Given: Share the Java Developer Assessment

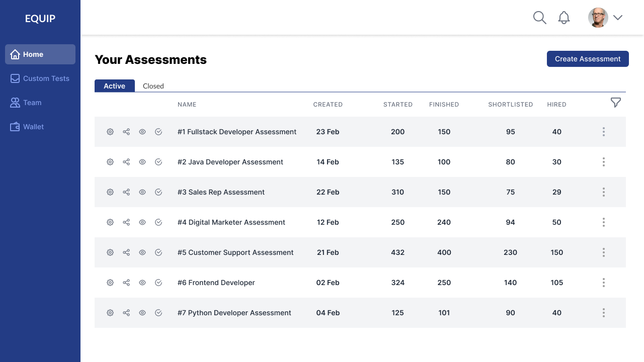Looking at the screenshot, I should (126, 162).
